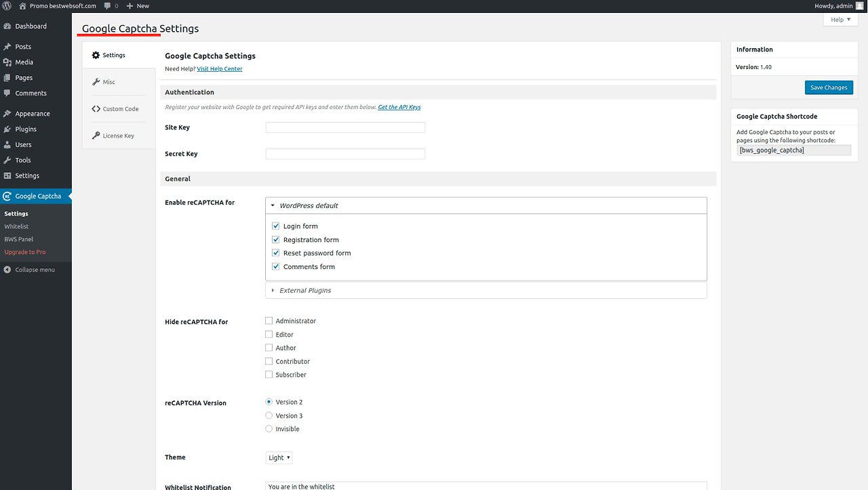Click the gear icon on Settings tab
868x490 pixels.
96,55
